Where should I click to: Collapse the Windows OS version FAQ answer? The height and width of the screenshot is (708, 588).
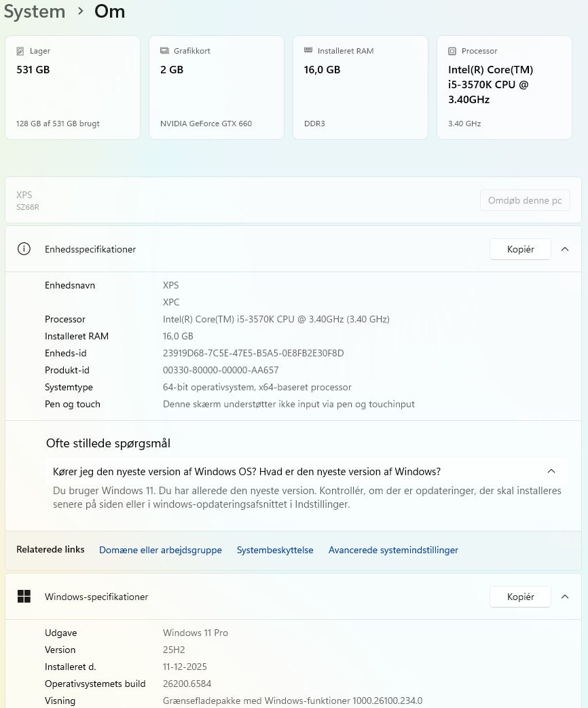coord(551,471)
